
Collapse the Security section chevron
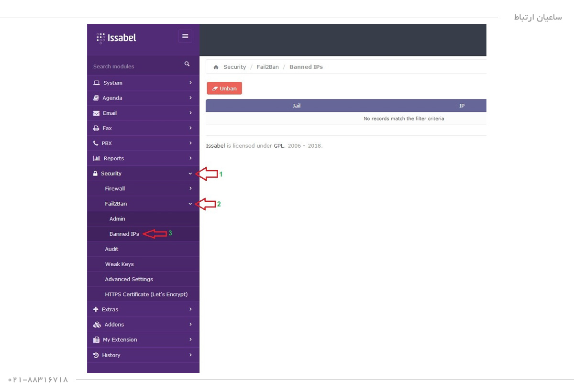click(190, 174)
